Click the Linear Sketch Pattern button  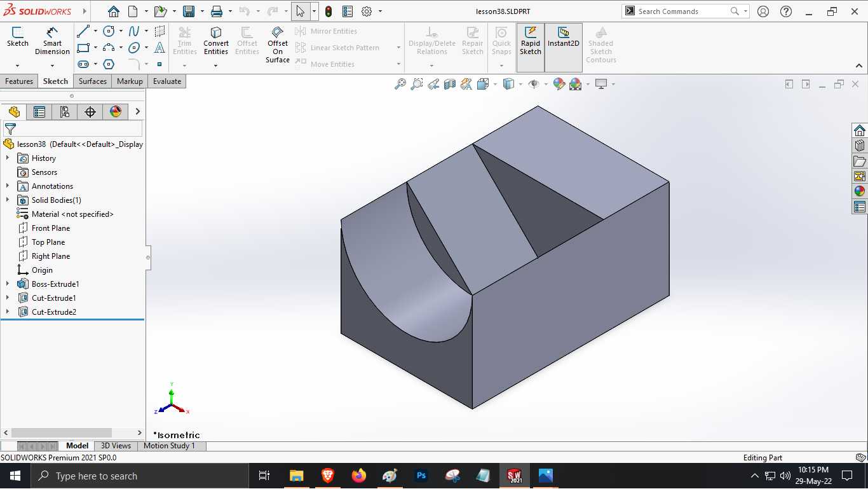(x=338, y=48)
